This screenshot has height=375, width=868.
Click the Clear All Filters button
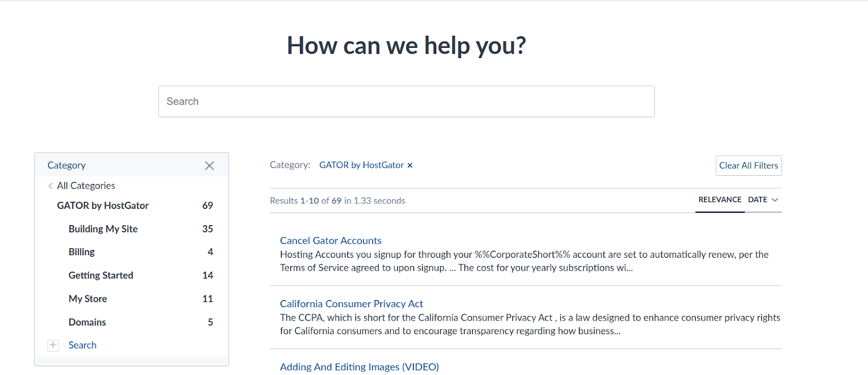pos(749,166)
